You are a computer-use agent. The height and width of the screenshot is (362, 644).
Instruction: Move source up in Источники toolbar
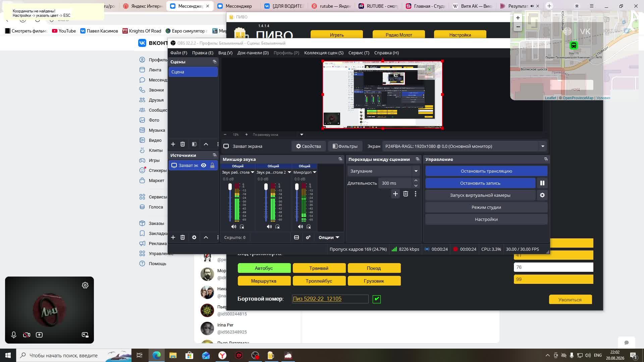click(x=206, y=237)
